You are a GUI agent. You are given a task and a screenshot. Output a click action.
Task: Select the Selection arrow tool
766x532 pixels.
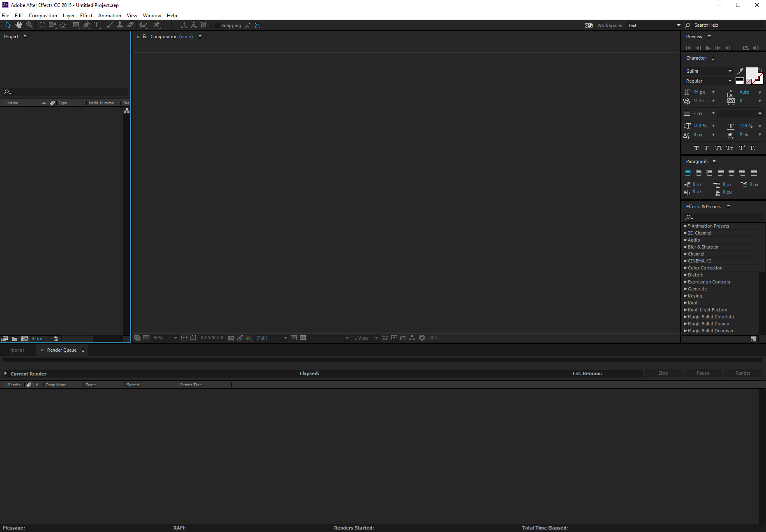pos(8,25)
